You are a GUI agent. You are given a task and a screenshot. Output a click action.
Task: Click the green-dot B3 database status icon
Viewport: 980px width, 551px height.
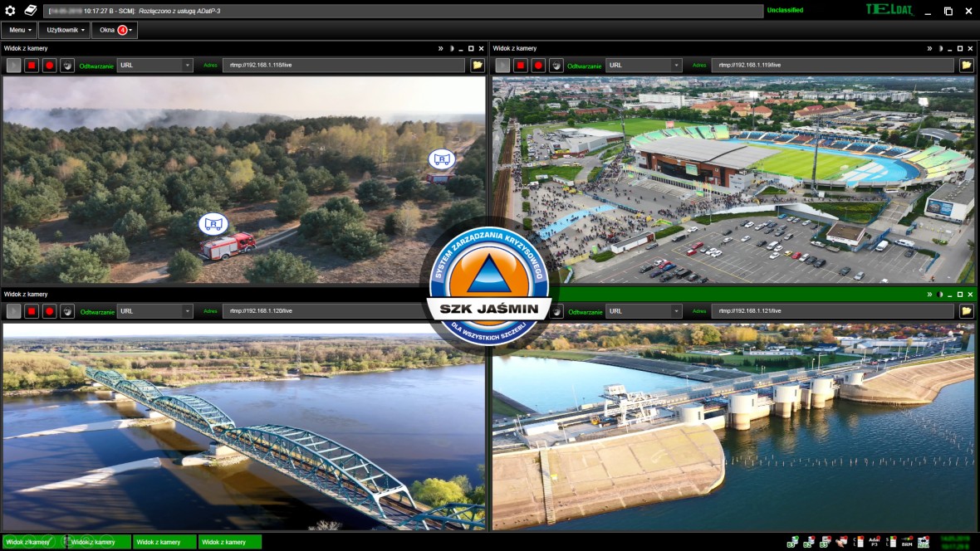792,542
